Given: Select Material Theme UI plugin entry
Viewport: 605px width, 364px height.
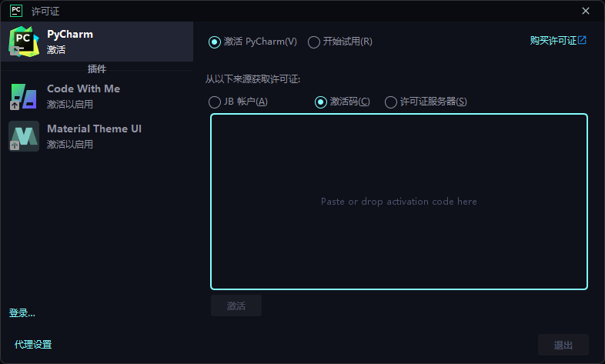Looking at the screenshot, I should point(97,136).
